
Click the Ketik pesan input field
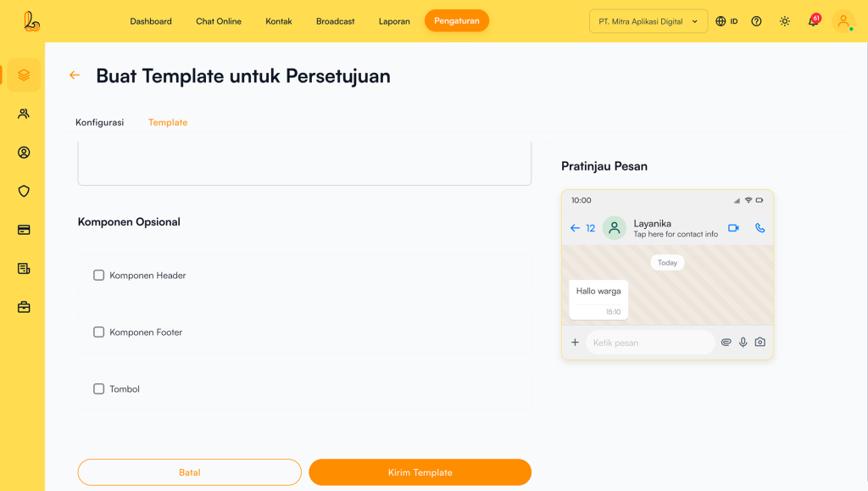tap(649, 343)
